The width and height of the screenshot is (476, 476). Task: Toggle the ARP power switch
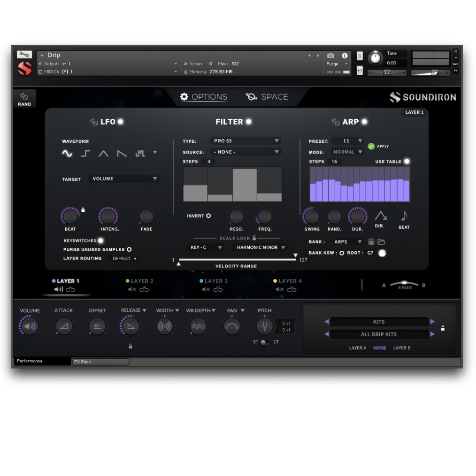(x=364, y=122)
